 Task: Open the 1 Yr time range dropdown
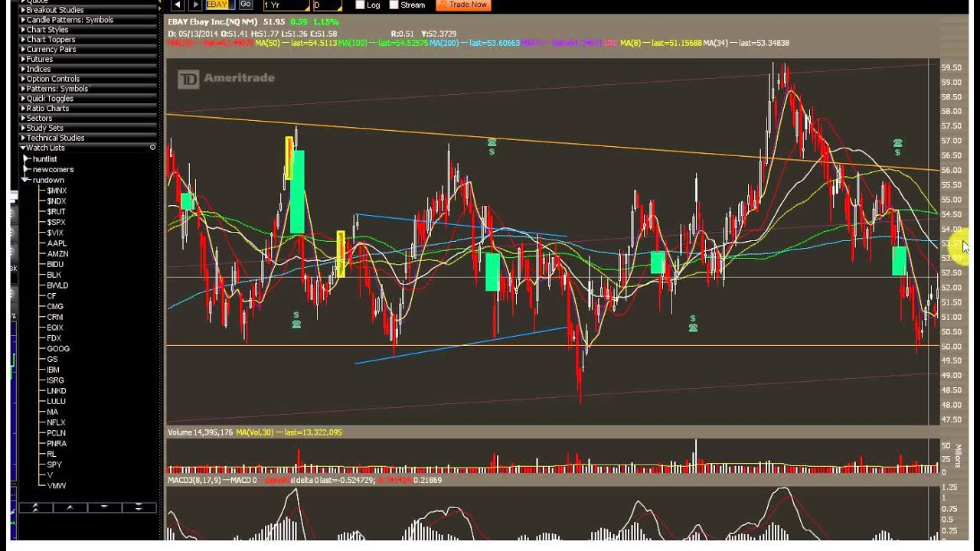(x=286, y=5)
